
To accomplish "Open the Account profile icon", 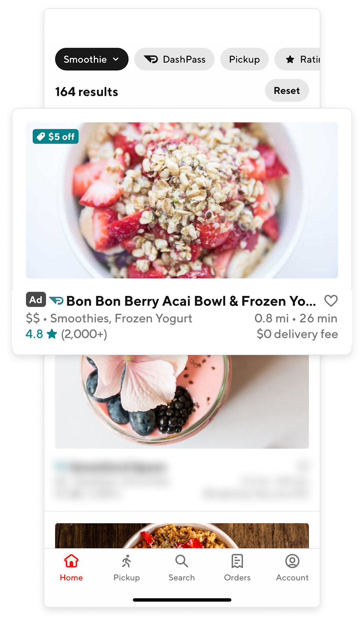I will pos(292,561).
